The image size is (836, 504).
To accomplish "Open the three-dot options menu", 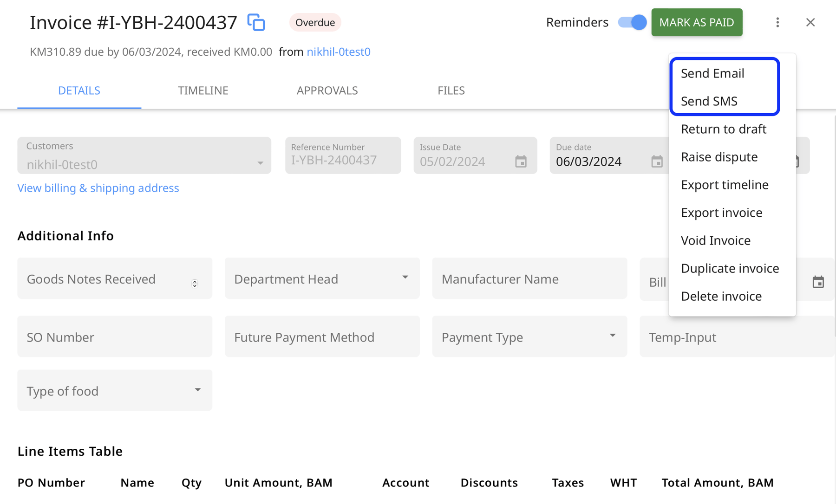I will (777, 22).
